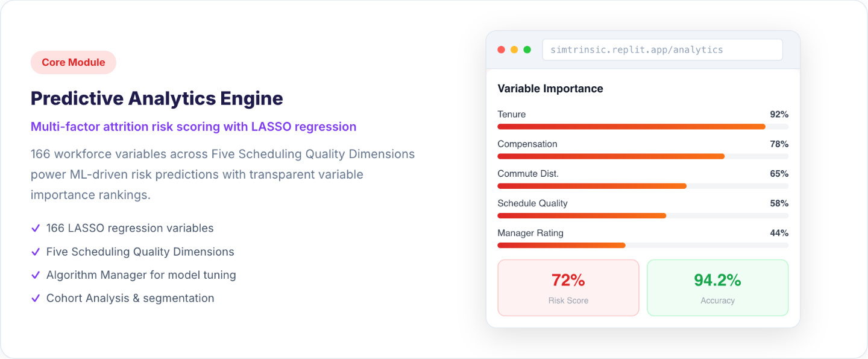Open the Variable Importance panel header
This screenshot has width=868, height=359.
pos(550,88)
